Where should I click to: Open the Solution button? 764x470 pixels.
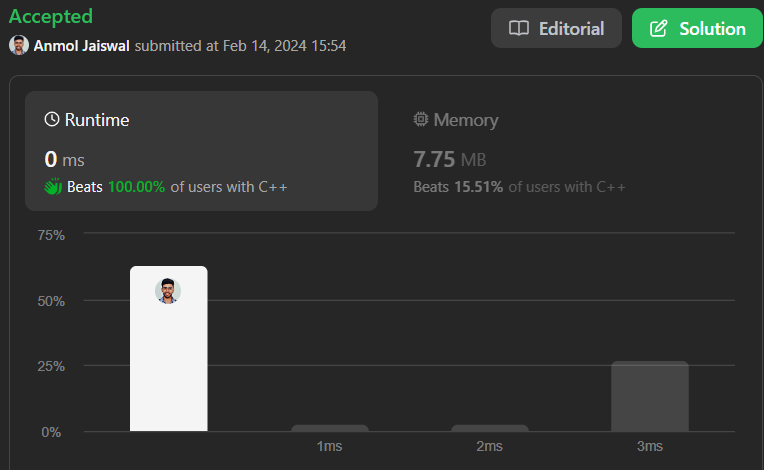tap(697, 28)
